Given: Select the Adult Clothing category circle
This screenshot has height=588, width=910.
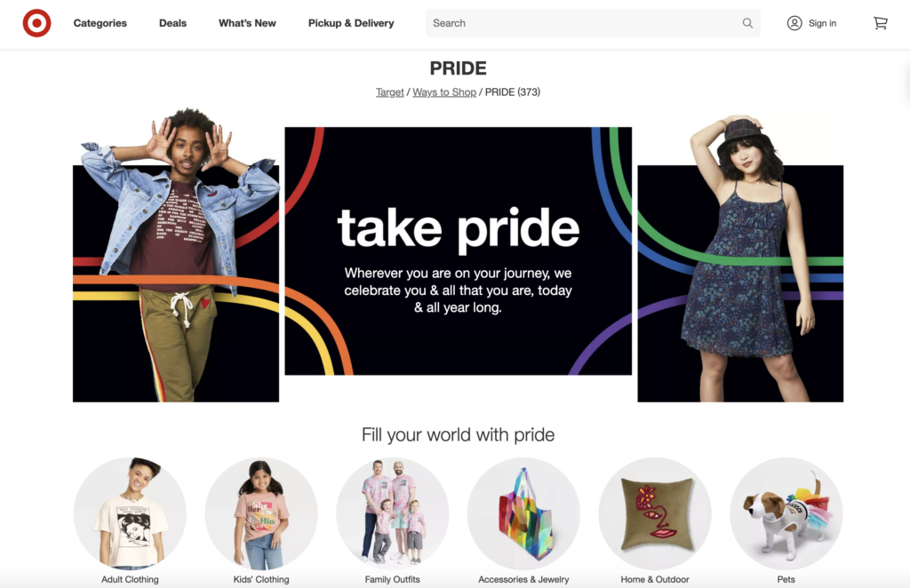Looking at the screenshot, I should (130, 513).
